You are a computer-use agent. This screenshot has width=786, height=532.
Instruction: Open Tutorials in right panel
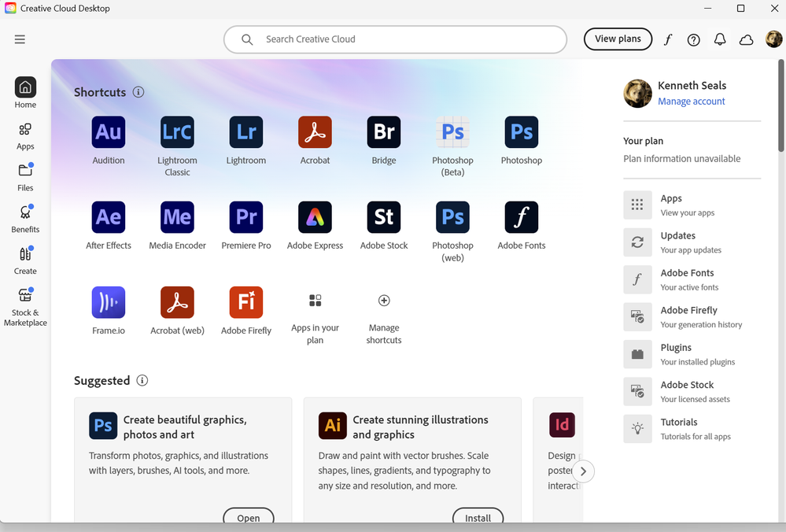tap(692, 429)
